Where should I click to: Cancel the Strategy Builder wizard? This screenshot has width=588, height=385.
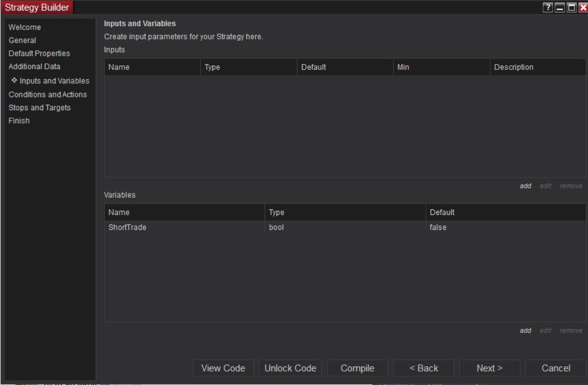coord(556,369)
